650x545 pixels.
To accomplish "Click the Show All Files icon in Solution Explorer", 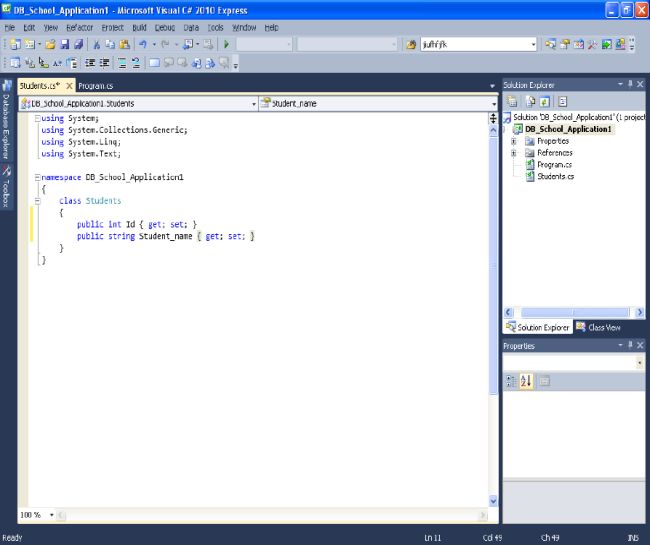I will (531, 102).
